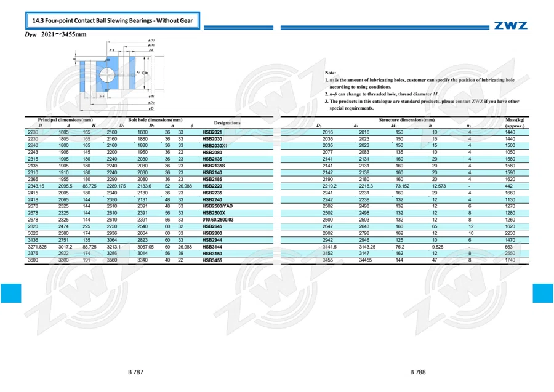Select designation HSB2030X1
Screen dimensions: 554x392
(x=214, y=145)
